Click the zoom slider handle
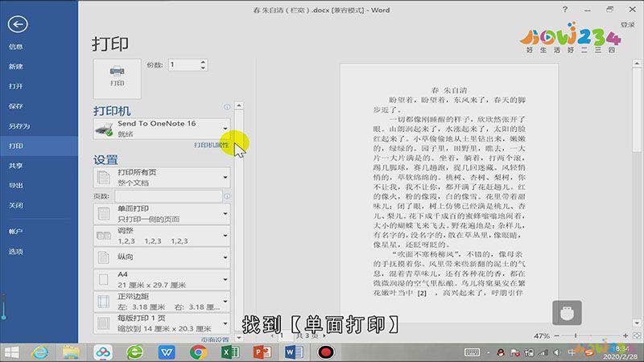Viewport: 644px width, 362px height. click(x=576, y=335)
